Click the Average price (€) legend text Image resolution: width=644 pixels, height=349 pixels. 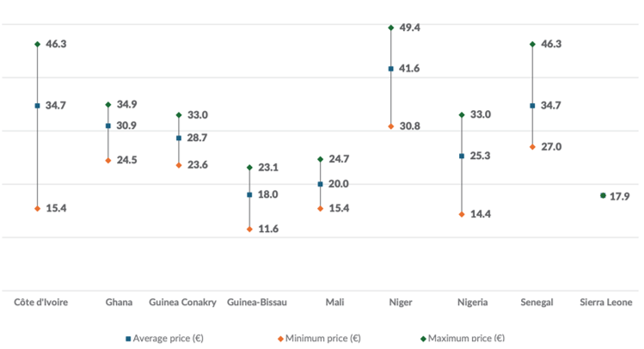click(169, 339)
